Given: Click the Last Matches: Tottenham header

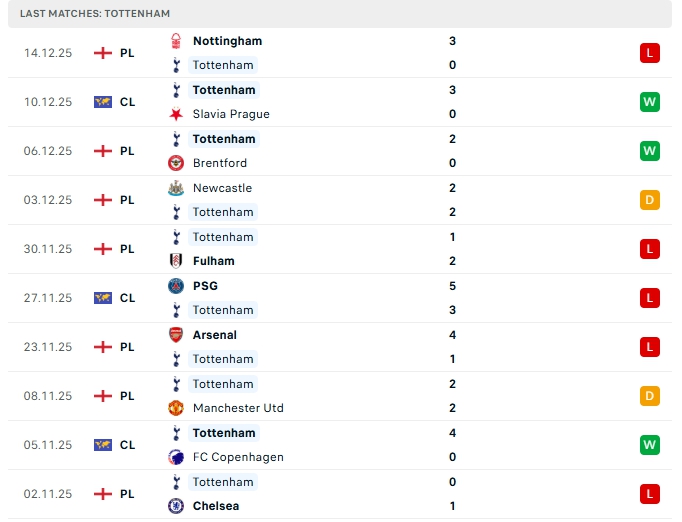Looking at the screenshot, I should click(x=95, y=14).
